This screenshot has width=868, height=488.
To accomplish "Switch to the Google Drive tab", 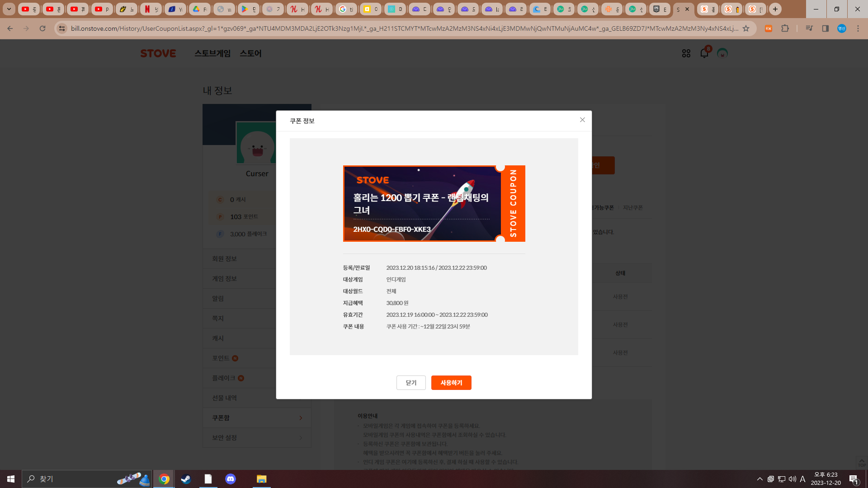I will point(199,9).
